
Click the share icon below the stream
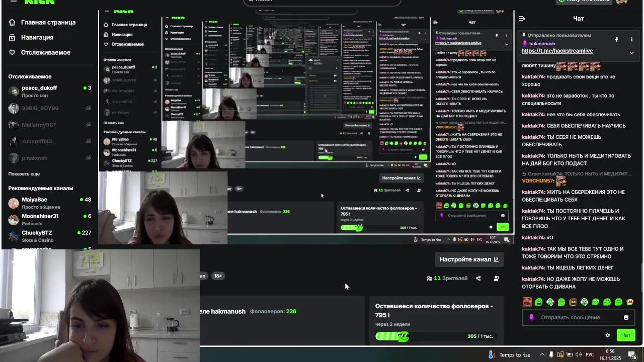point(478,278)
